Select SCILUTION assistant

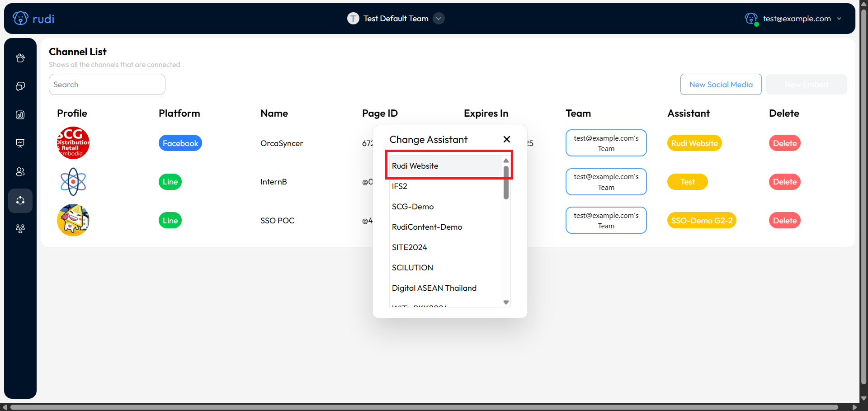pos(446,268)
